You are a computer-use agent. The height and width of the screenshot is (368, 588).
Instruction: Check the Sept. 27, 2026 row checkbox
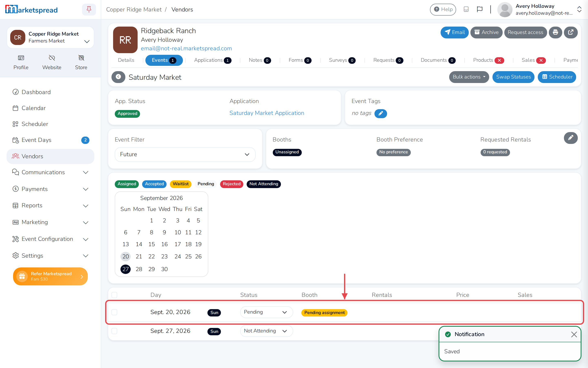coord(115,331)
